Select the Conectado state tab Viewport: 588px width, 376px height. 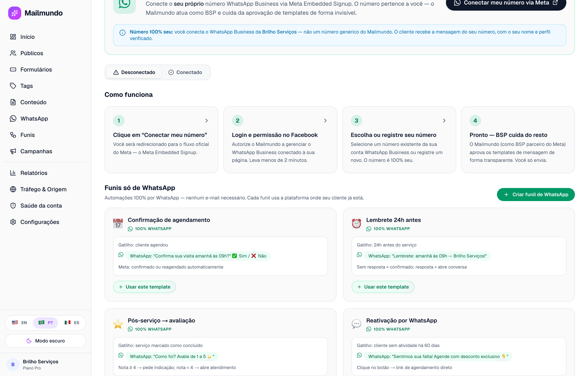(185, 72)
